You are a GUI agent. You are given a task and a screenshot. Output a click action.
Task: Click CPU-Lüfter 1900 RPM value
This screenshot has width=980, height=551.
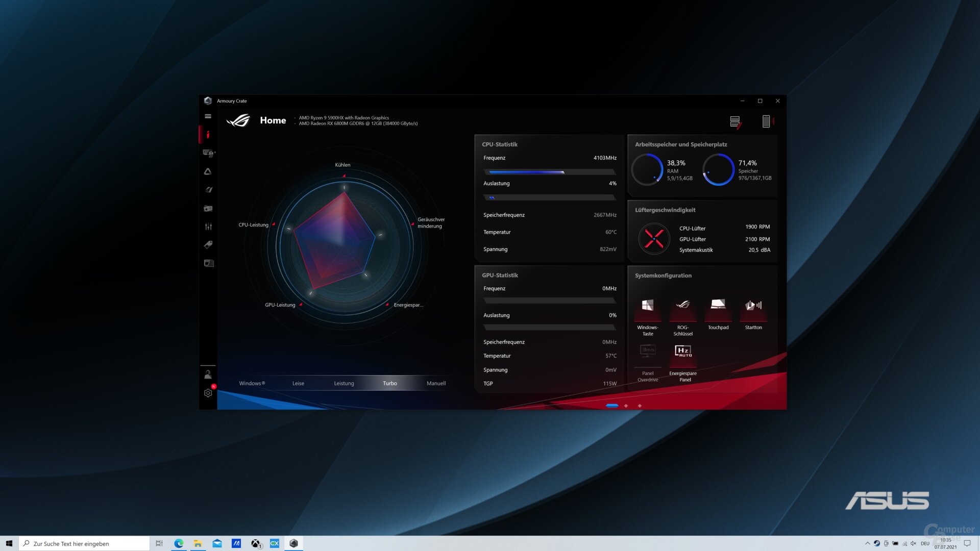tap(757, 227)
